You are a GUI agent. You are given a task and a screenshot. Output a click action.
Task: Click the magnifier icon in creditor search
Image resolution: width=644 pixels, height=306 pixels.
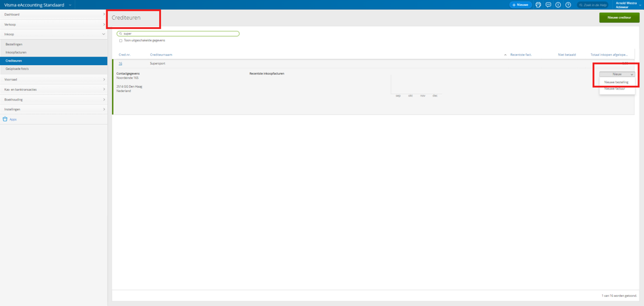(x=121, y=33)
